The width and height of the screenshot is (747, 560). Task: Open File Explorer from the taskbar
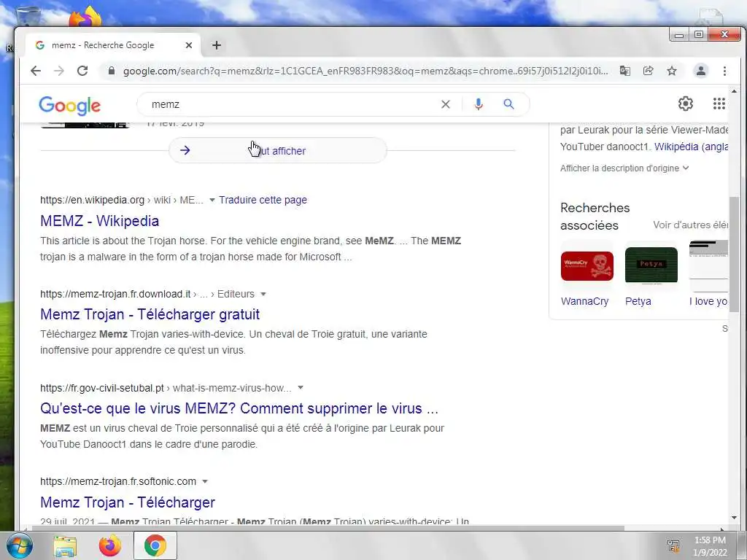coord(65,545)
